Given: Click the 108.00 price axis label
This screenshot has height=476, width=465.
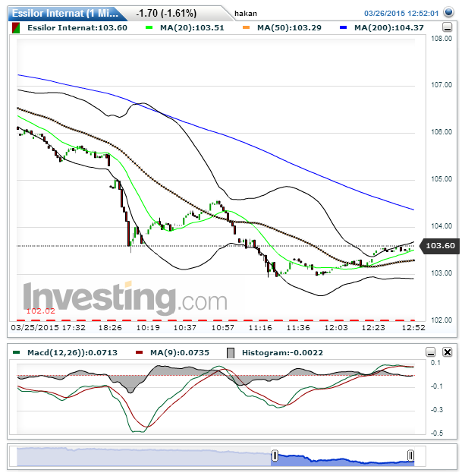Looking at the screenshot, I should [x=441, y=39].
